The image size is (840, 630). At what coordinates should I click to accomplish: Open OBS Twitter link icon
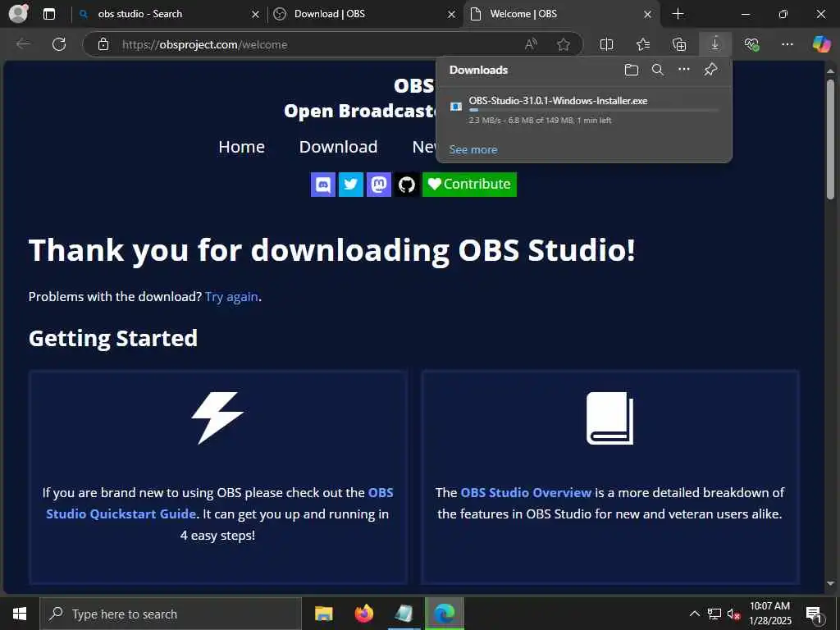(x=351, y=185)
